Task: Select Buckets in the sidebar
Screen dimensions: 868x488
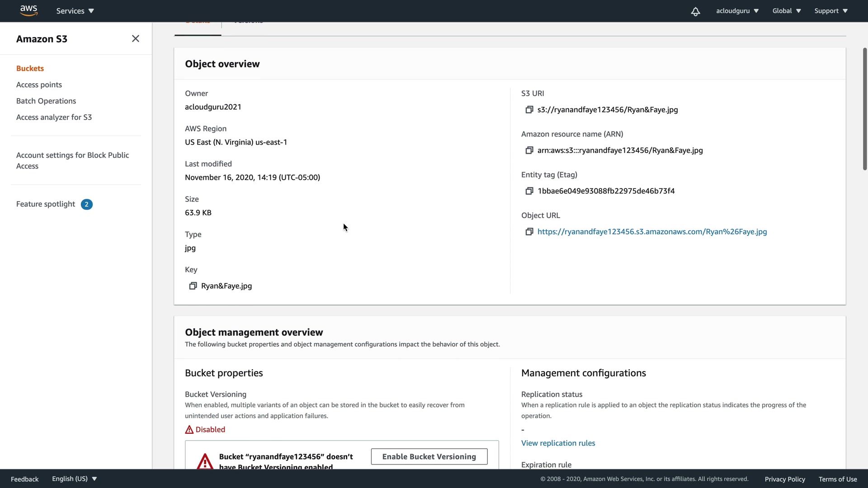Action: (30, 68)
